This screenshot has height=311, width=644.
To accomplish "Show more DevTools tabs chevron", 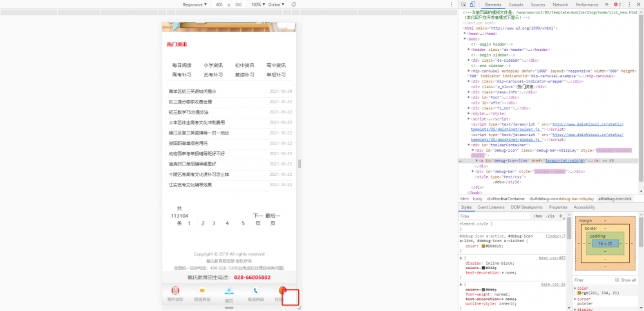I will 607,5.
